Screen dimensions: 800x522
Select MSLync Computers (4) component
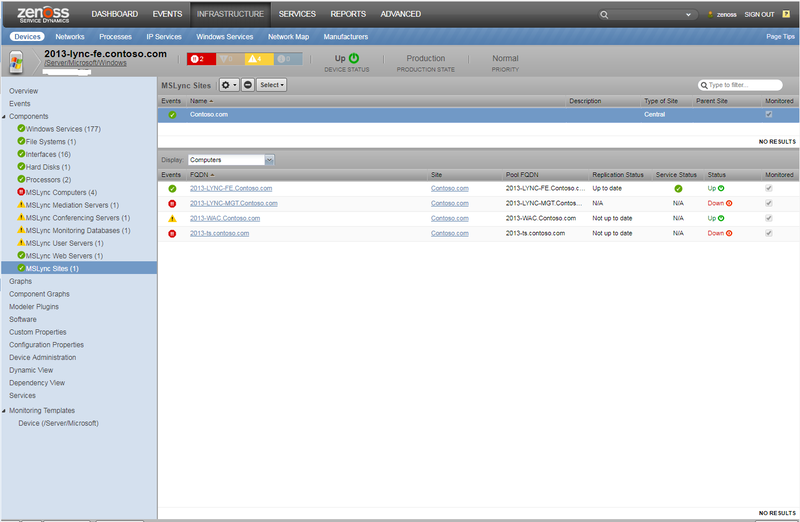61,193
